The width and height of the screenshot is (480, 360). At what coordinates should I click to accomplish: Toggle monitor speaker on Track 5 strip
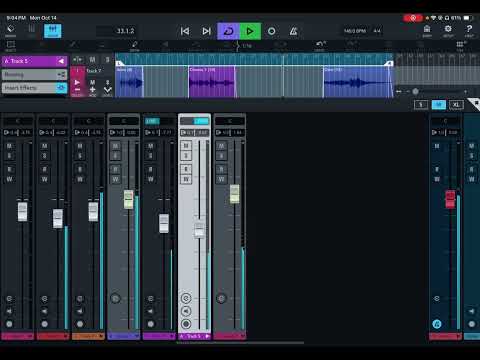point(186,311)
